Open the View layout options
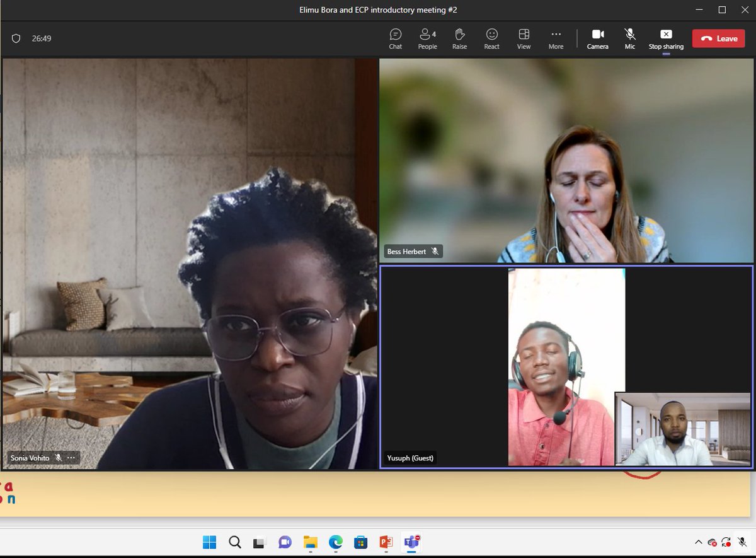This screenshot has height=558, width=756. tap(524, 38)
